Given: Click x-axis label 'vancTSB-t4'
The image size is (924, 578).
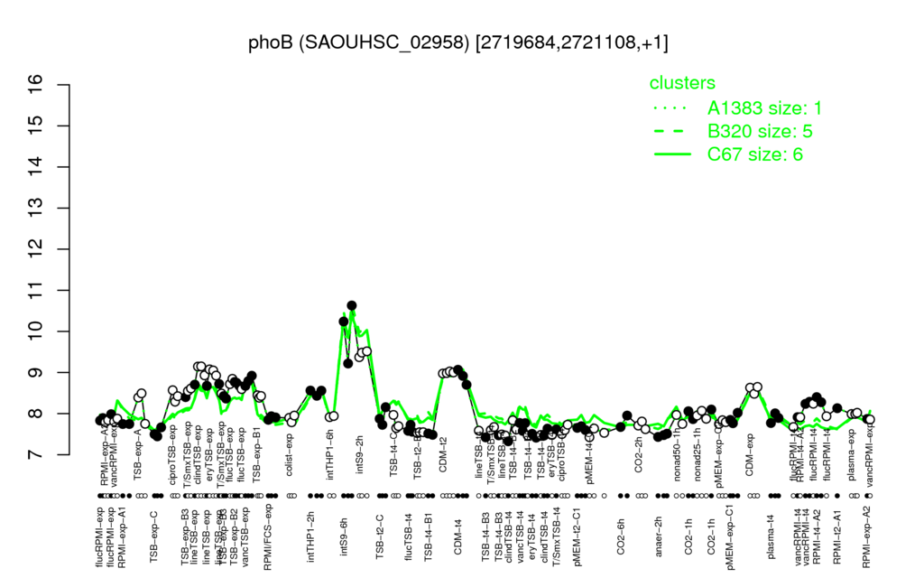Looking at the screenshot, I should click(x=520, y=536).
